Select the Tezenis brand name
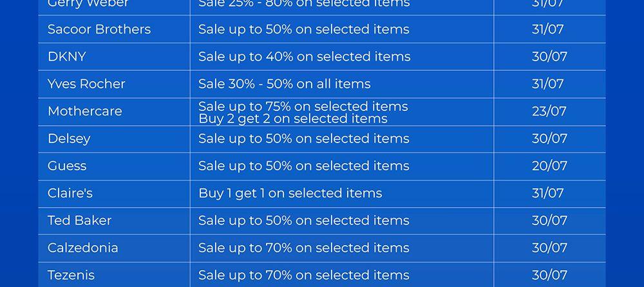 pyautogui.click(x=71, y=275)
